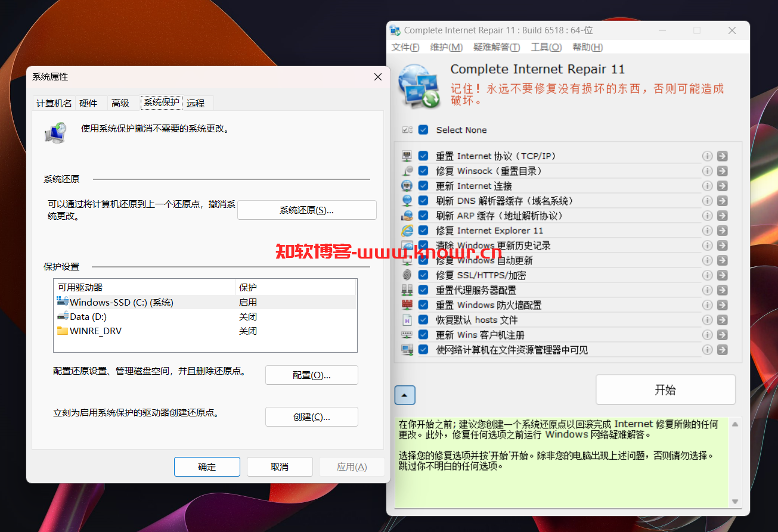Click 创建(C)... button
This screenshot has width=778, height=532.
(x=312, y=416)
